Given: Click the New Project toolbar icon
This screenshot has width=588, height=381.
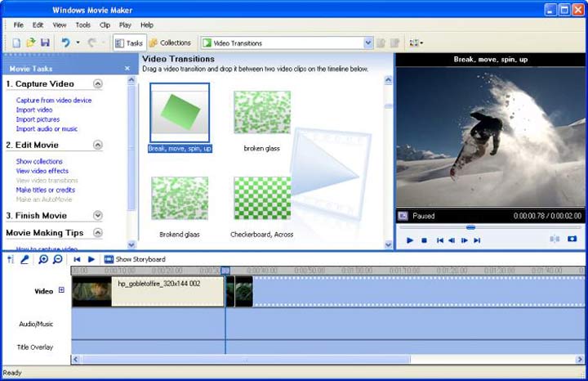Looking at the screenshot, I should (x=16, y=43).
